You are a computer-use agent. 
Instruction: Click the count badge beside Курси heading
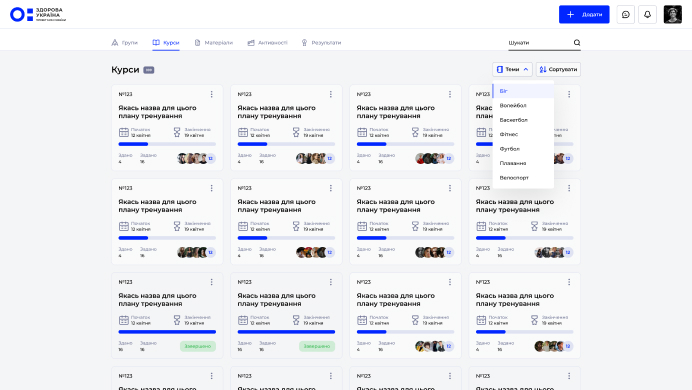[x=149, y=70]
